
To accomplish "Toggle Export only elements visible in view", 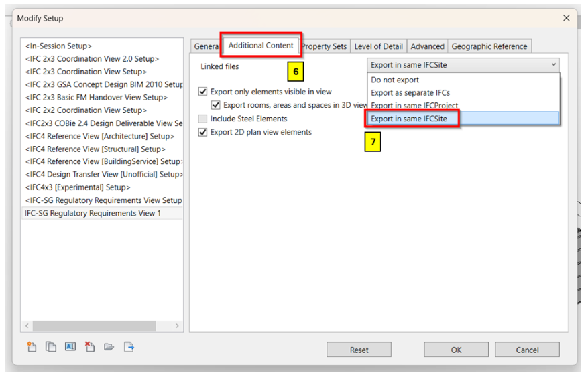I will pos(204,92).
